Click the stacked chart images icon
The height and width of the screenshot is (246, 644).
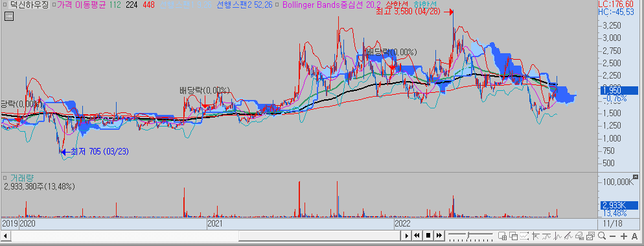[x=591, y=236]
